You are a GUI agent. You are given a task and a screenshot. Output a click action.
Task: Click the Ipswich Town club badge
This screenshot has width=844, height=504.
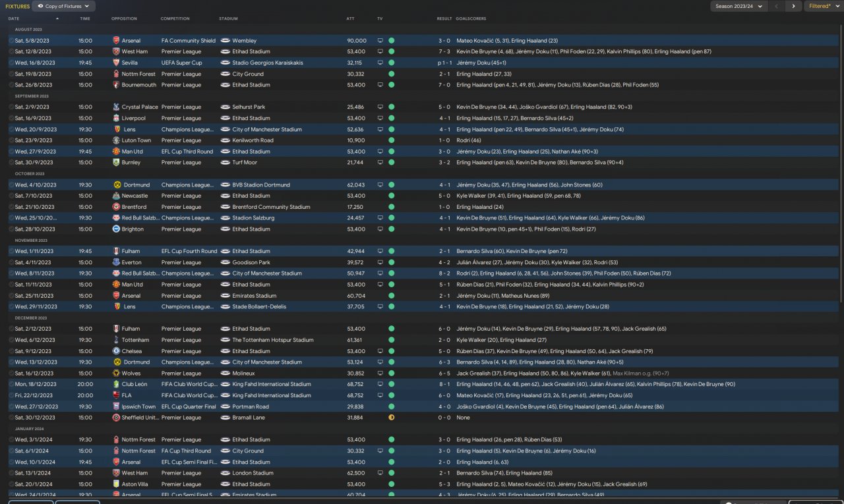(x=117, y=406)
